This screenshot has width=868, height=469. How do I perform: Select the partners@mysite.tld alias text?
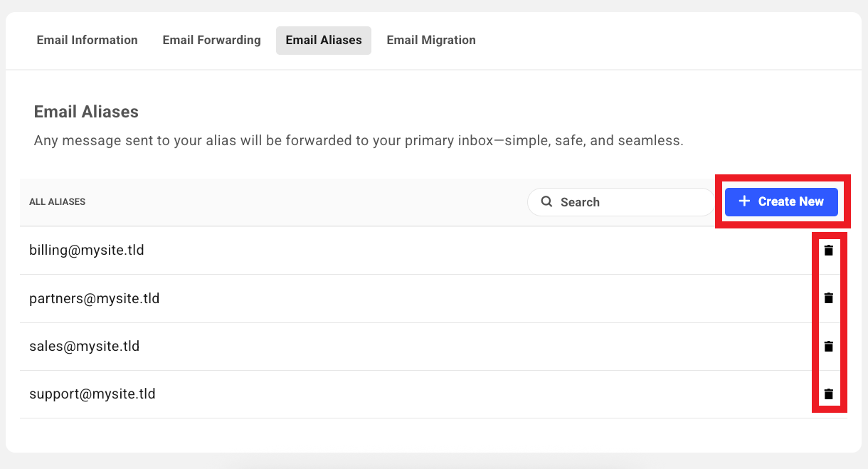95,299
